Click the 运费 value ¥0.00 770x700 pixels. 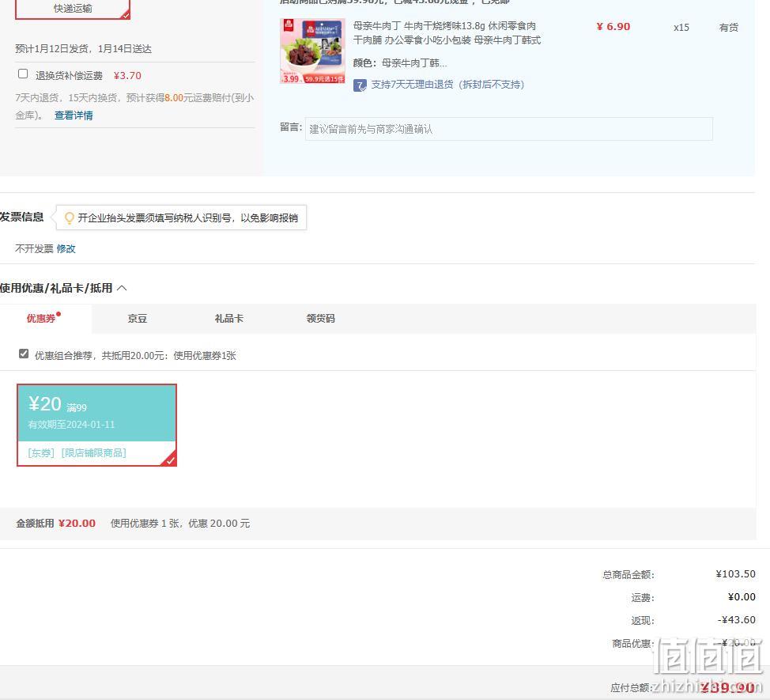click(x=742, y=597)
